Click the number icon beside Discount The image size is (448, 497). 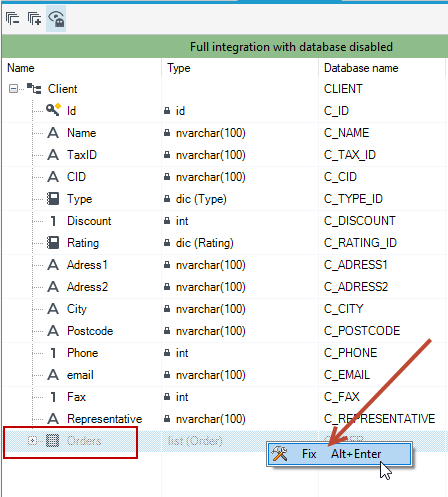(x=53, y=221)
